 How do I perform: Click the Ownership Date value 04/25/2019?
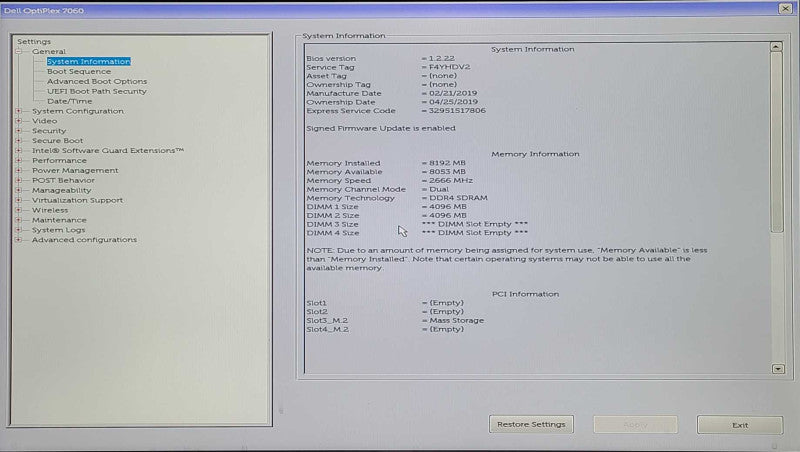pyautogui.click(x=454, y=102)
